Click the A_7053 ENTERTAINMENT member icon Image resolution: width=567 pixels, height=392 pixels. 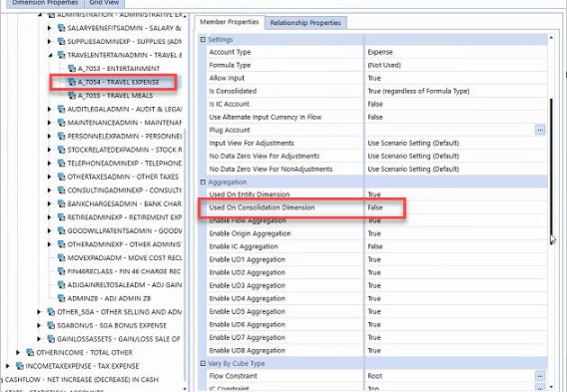tap(72, 68)
